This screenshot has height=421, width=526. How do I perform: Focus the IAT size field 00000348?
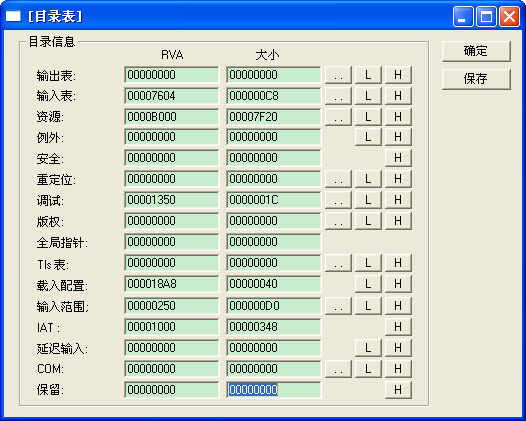point(273,327)
